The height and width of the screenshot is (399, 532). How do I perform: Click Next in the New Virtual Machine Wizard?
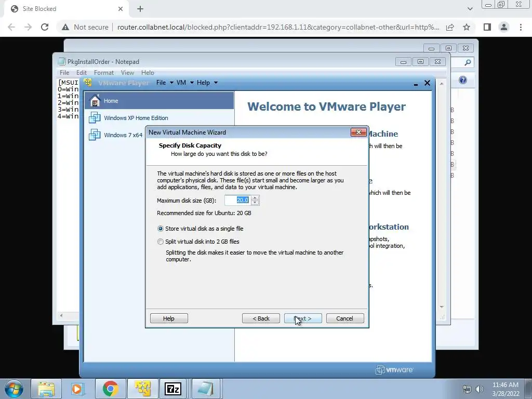tap(303, 318)
